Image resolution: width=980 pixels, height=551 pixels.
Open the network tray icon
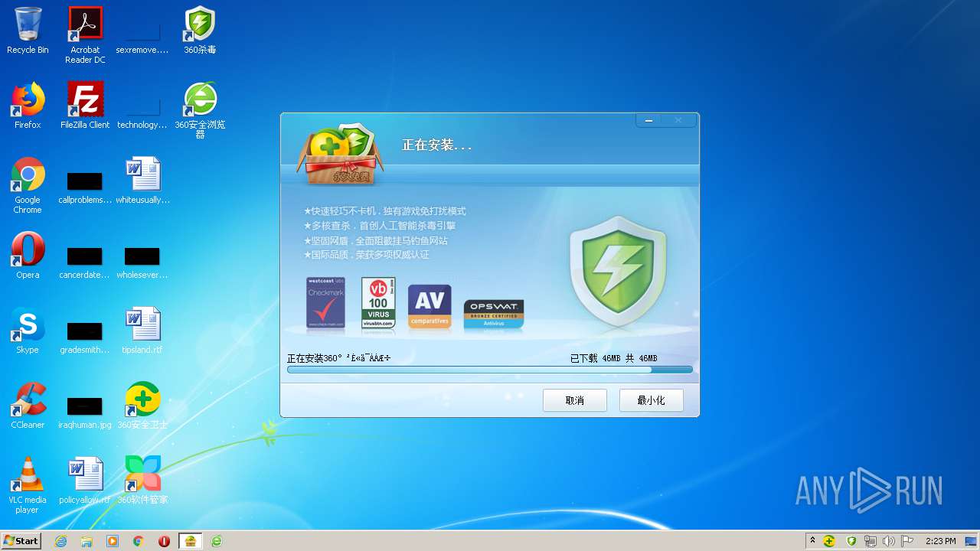[x=871, y=541]
